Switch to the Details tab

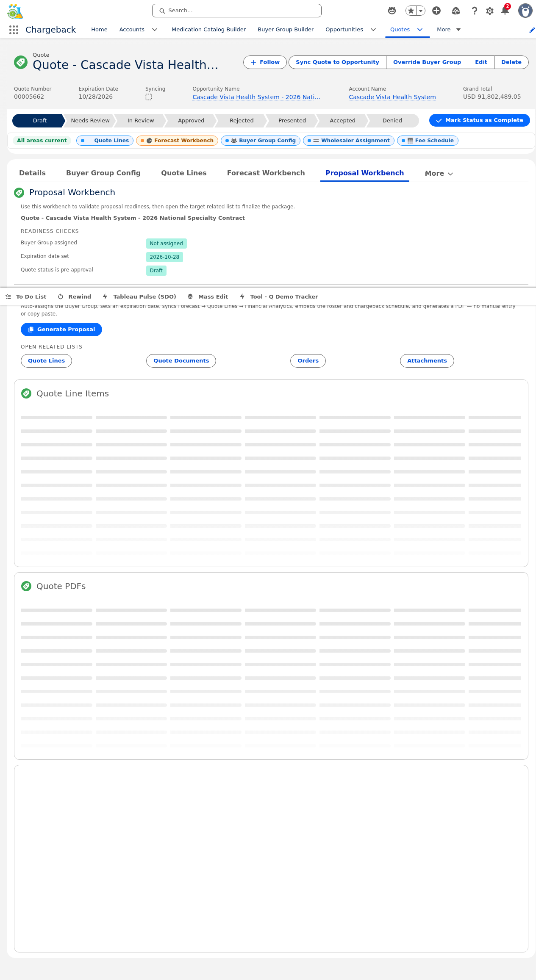pos(32,173)
